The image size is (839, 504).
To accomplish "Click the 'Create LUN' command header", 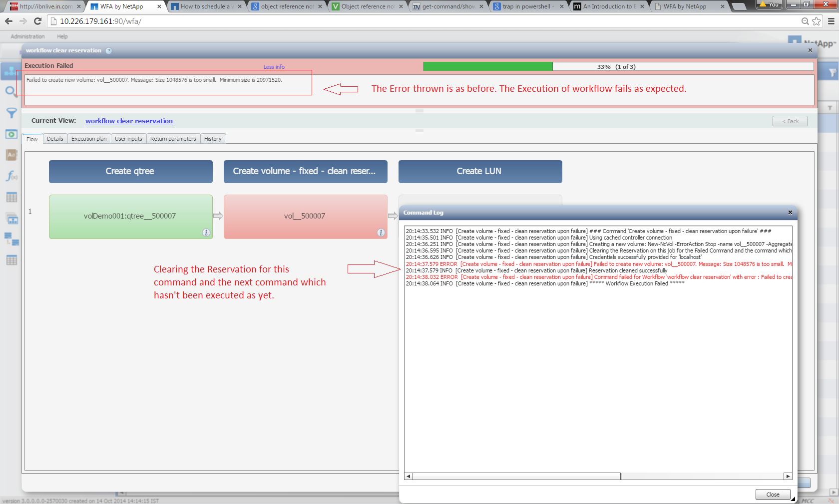I will (480, 171).
